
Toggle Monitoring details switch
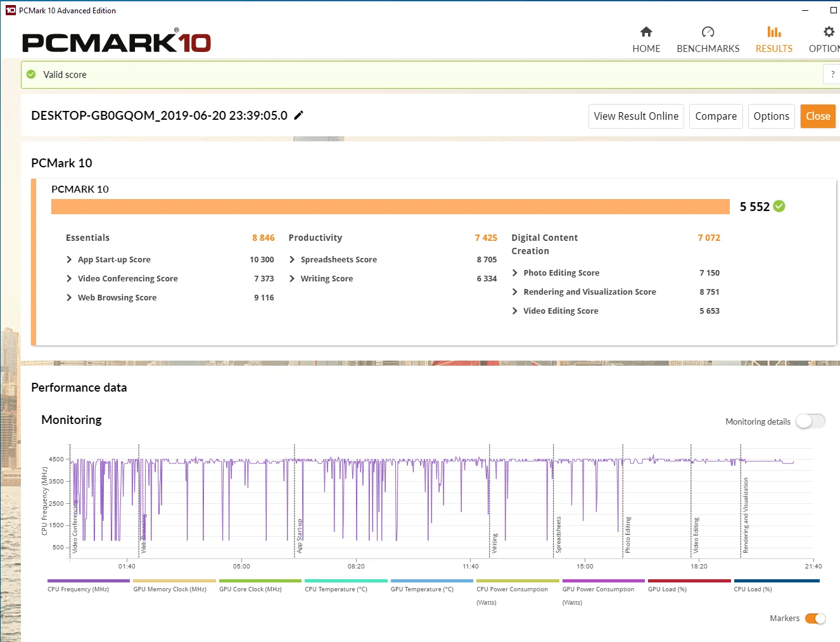tap(811, 421)
